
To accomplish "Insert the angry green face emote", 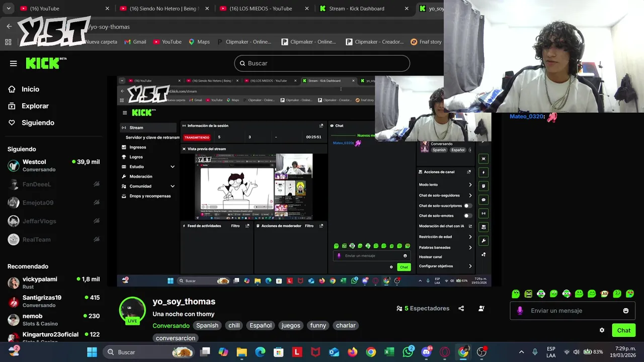I will tap(528, 294).
